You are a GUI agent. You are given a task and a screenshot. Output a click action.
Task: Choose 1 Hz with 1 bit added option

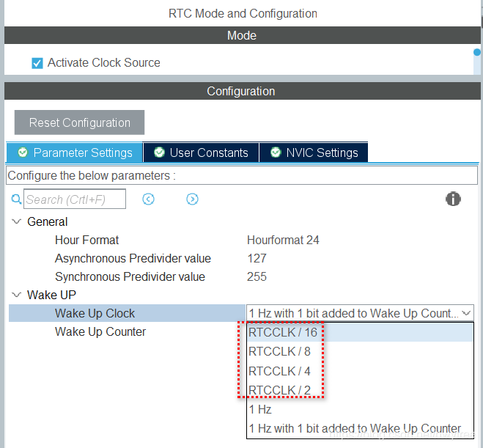click(x=360, y=429)
